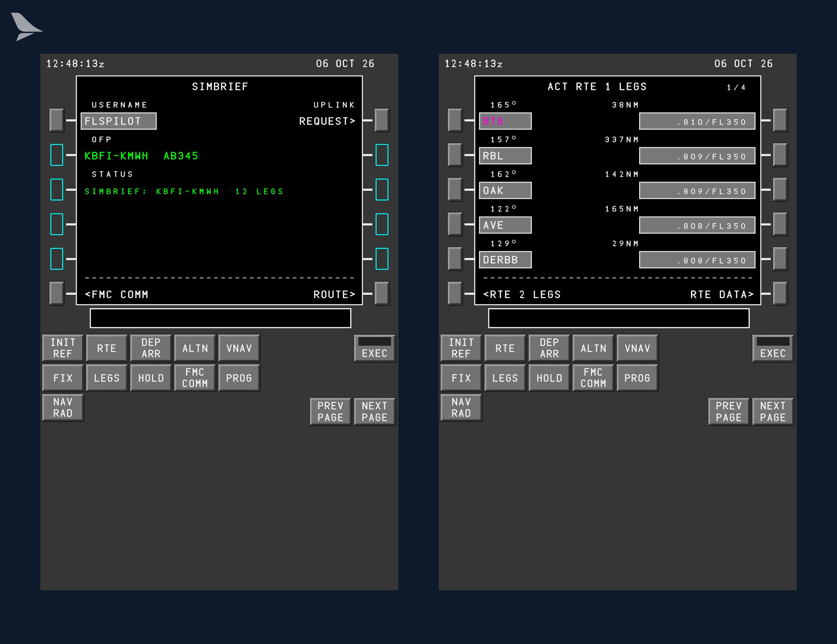
Task: Click RBL speed/altitude field .809/FL350
Action: coord(697,156)
